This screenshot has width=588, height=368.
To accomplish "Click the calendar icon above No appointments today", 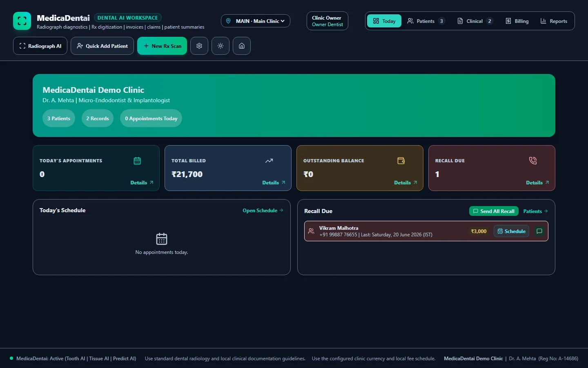I will 162,239.
